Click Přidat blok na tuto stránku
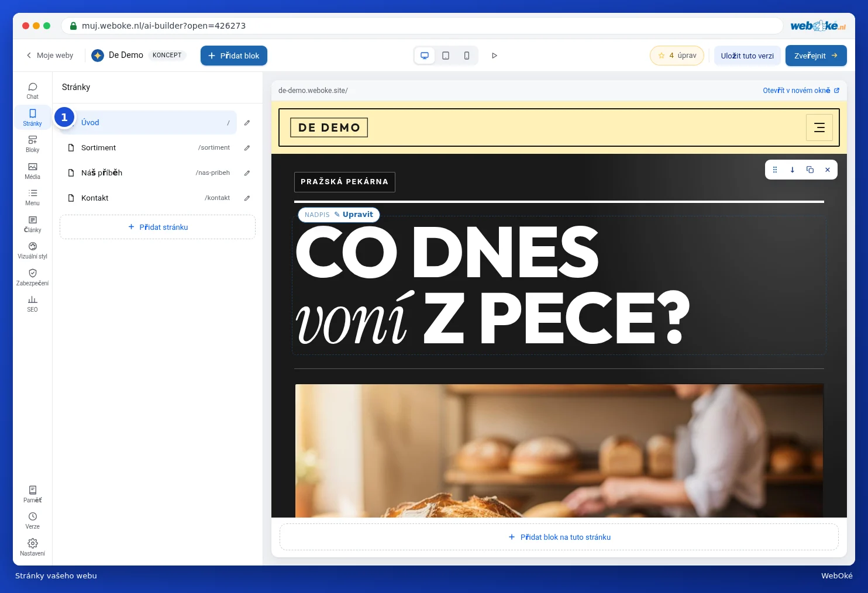This screenshot has height=593, width=868. (x=559, y=537)
